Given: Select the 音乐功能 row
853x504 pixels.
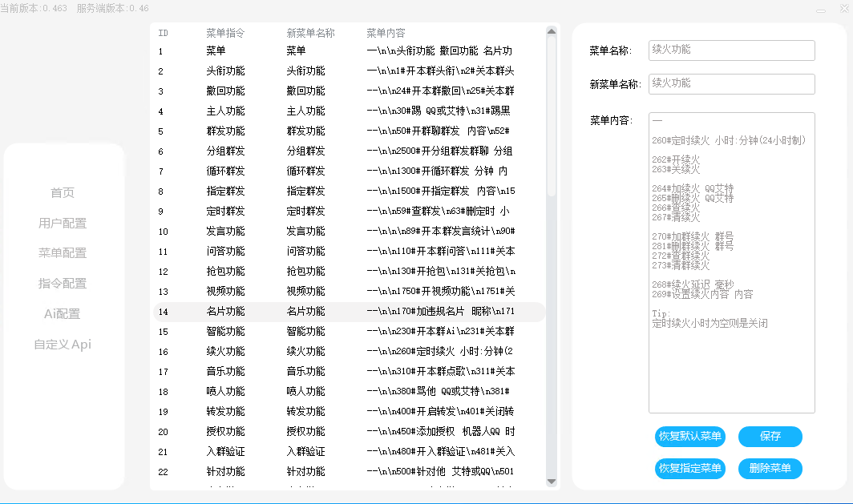Looking at the screenshot, I should (x=350, y=372).
